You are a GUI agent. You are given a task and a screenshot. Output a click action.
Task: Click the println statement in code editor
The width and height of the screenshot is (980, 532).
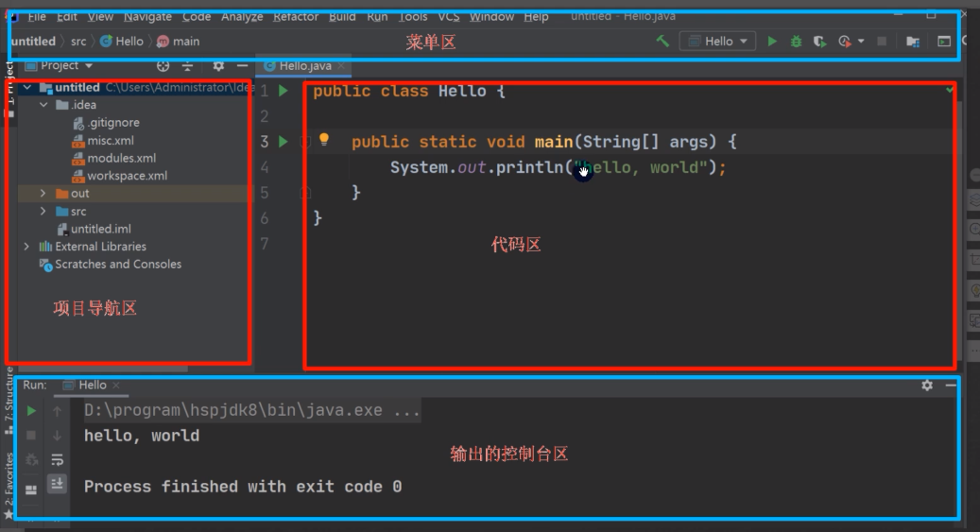[559, 167]
